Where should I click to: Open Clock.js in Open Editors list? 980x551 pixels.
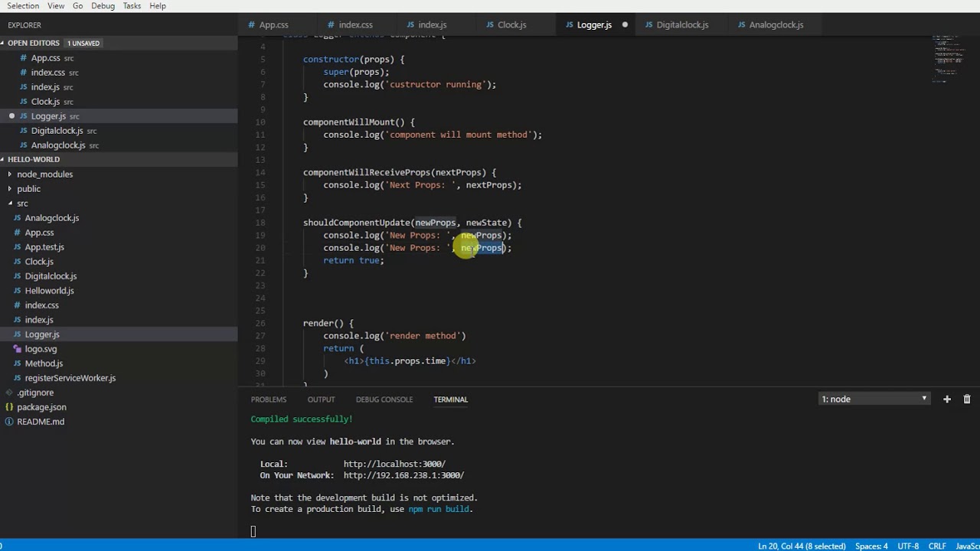coord(45,101)
